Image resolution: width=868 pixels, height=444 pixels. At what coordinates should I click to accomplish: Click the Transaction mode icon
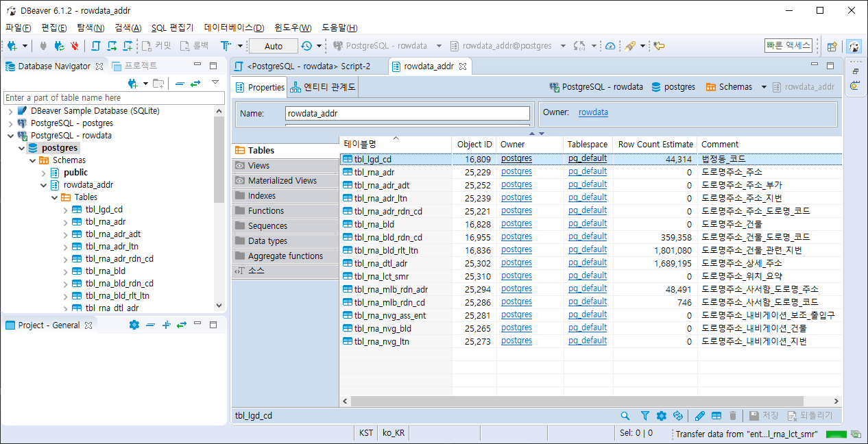point(226,46)
